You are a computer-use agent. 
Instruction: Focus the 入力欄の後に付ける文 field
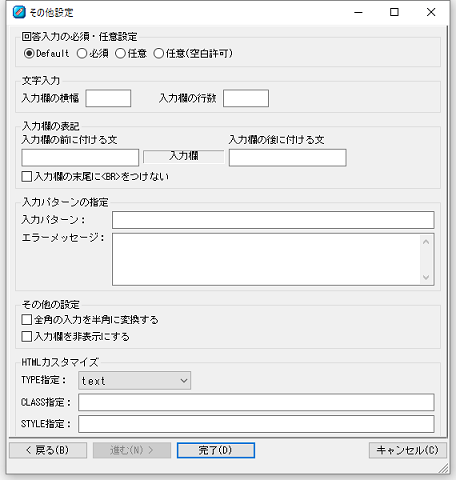pyautogui.click(x=288, y=158)
